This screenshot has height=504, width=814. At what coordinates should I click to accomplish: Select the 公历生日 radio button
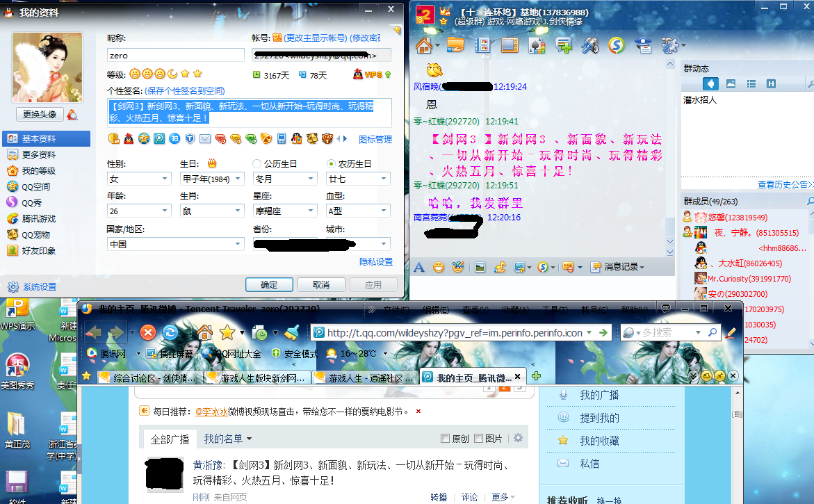coord(257,164)
